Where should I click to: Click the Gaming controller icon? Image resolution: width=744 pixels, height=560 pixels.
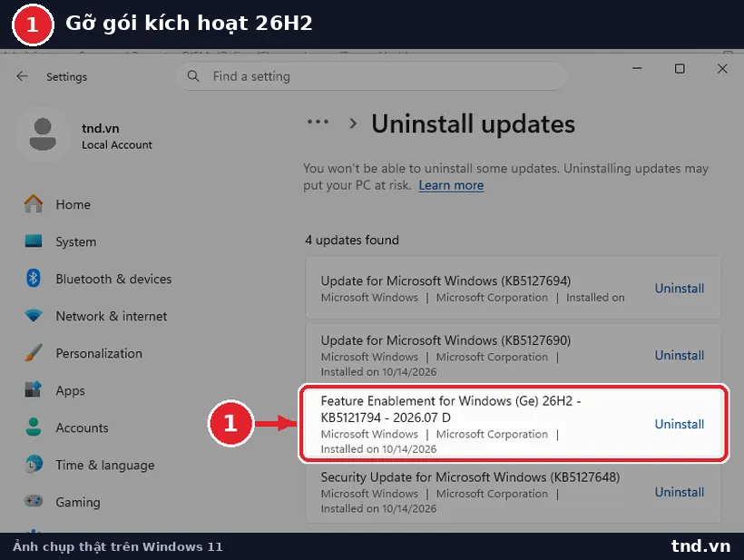click(34, 501)
